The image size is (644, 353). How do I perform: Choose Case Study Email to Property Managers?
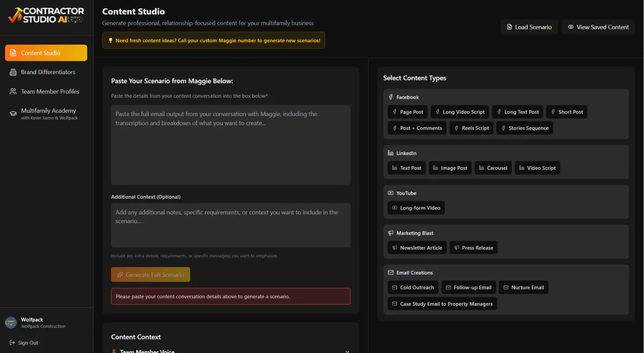tap(442, 304)
